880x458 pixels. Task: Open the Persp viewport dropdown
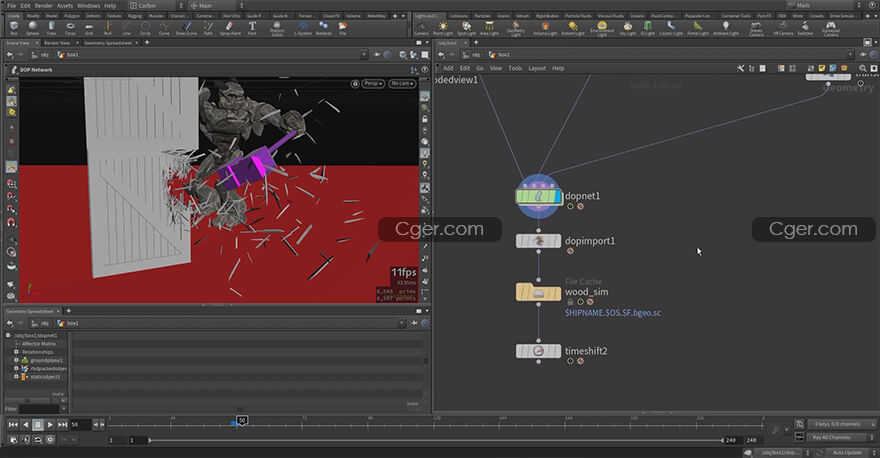click(373, 84)
